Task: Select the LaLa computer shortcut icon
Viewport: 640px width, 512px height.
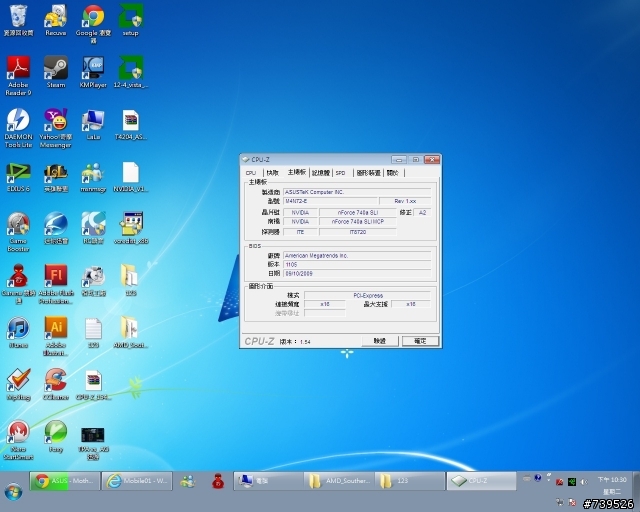Action: (x=93, y=125)
